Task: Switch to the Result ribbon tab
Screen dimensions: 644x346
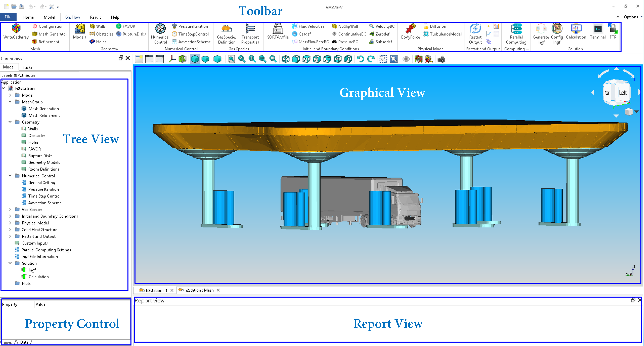Action: click(95, 17)
